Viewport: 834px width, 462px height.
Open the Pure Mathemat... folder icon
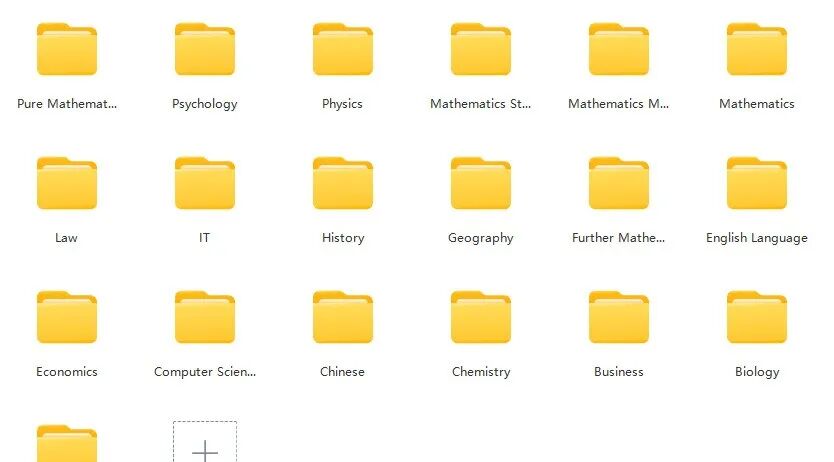(67, 49)
